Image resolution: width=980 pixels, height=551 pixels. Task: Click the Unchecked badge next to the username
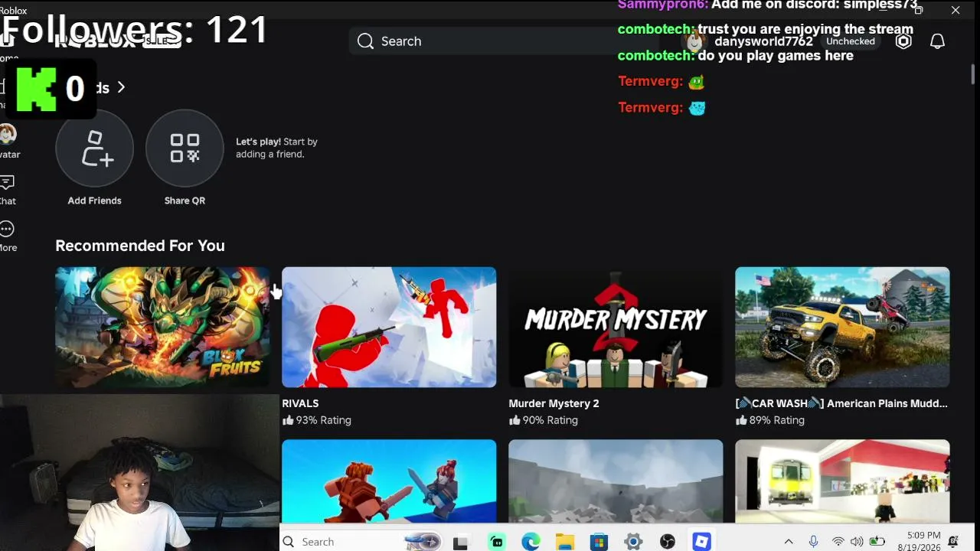click(850, 41)
